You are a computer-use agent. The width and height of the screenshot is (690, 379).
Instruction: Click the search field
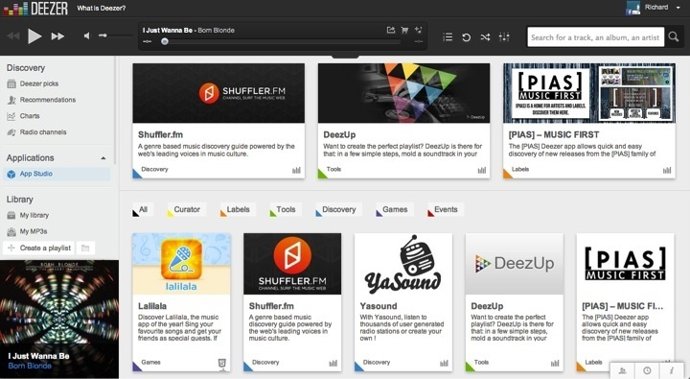point(595,37)
